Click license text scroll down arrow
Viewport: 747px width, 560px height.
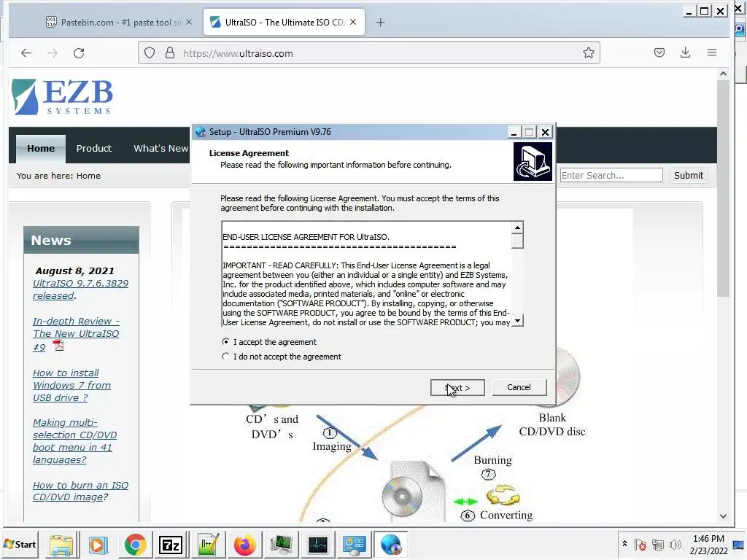tap(517, 321)
